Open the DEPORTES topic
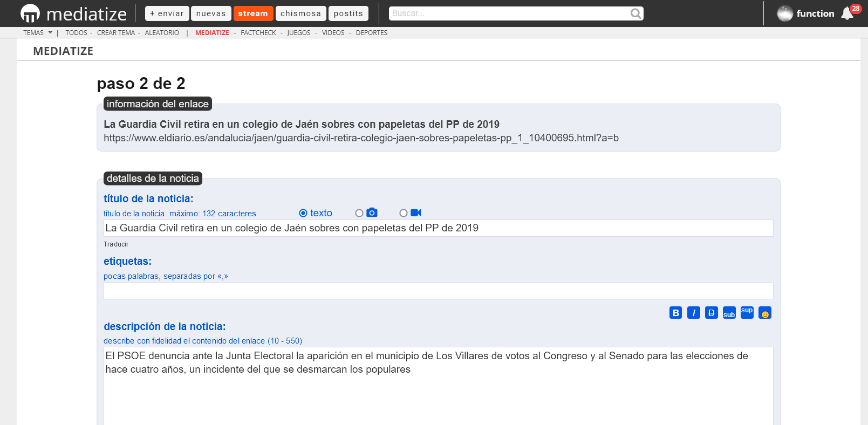 click(372, 33)
